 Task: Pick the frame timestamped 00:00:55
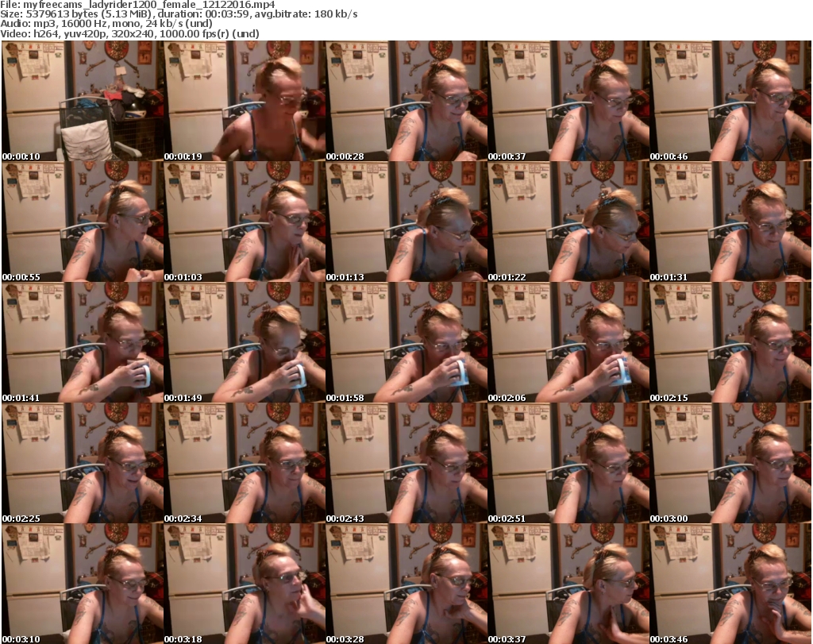[x=83, y=222]
